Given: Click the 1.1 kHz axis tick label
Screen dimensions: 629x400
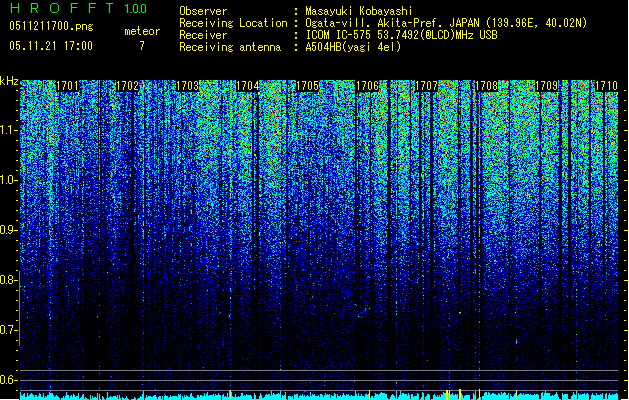Looking at the screenshot, I should coord(9,130).
